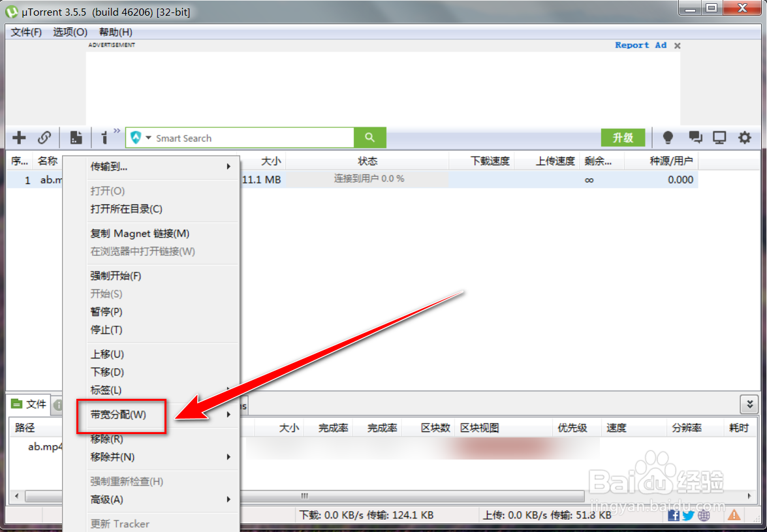This screenshot has width=767, height=532.
Task: Sort files by 速度 column
Action: 634,428
